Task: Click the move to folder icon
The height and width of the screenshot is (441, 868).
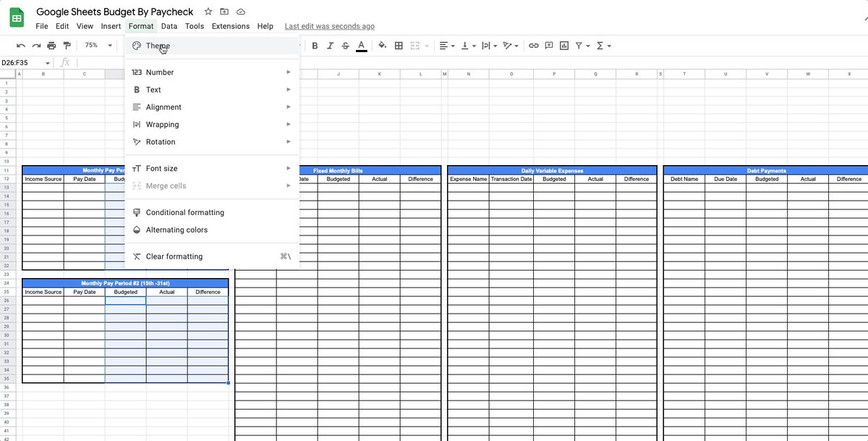Action: (224, 12)
